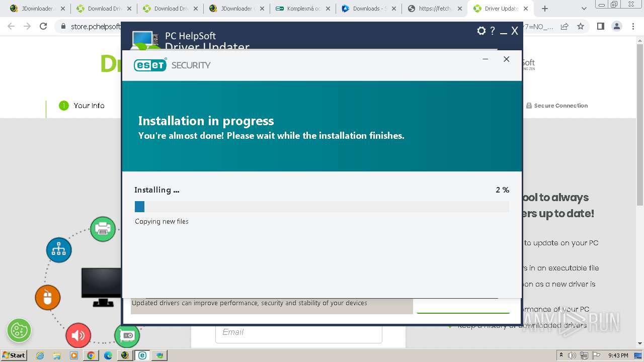644x362 pixels.
Task: Show hidden system tray icons
Action: (x=561, y=355)
